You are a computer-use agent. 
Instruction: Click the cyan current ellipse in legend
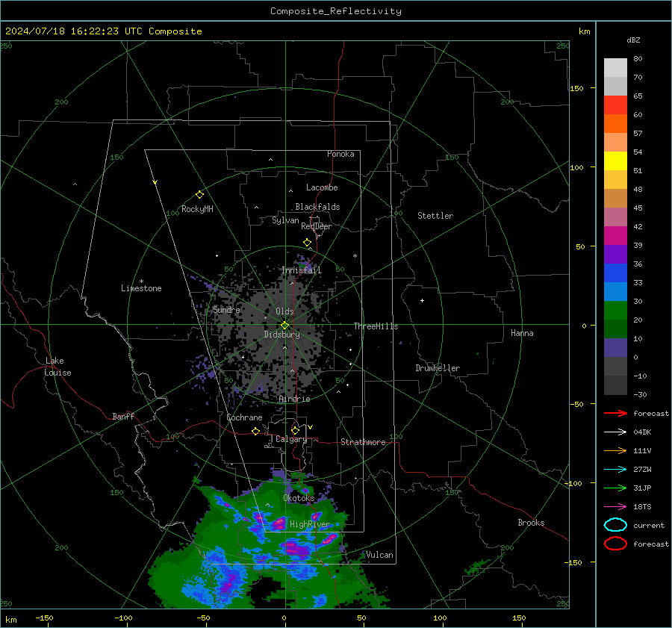click(x=615, y=525)
